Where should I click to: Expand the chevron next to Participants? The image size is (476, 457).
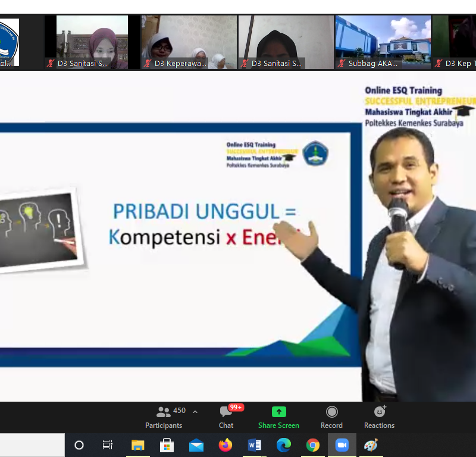195,412
